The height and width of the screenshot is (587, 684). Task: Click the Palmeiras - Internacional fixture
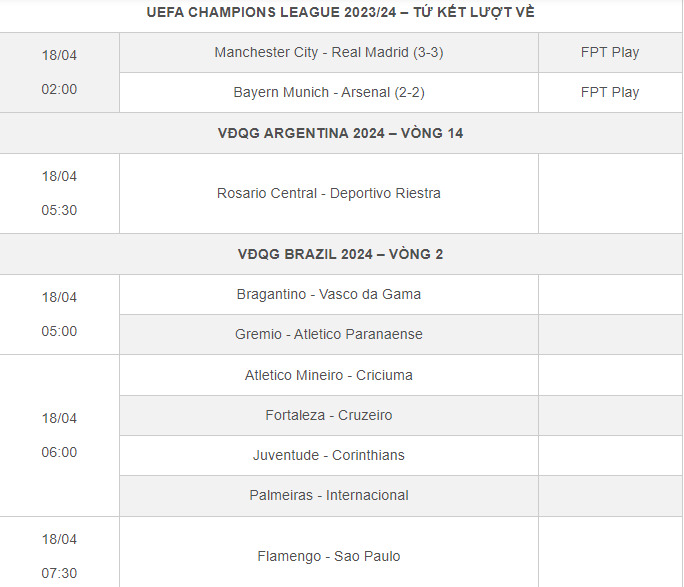(329, 495)
